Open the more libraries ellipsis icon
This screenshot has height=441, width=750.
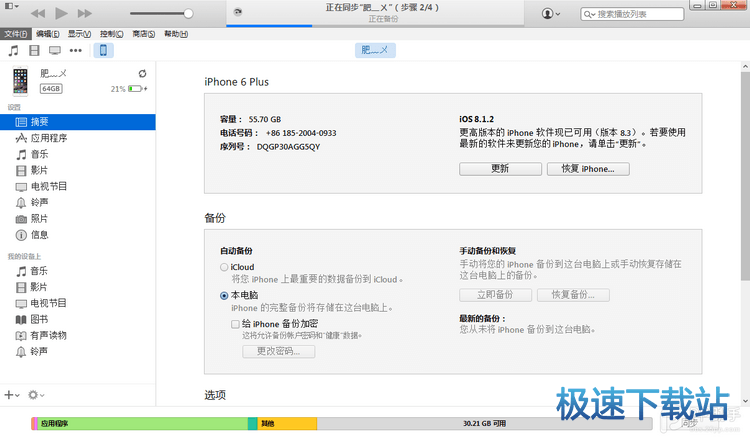76,50
